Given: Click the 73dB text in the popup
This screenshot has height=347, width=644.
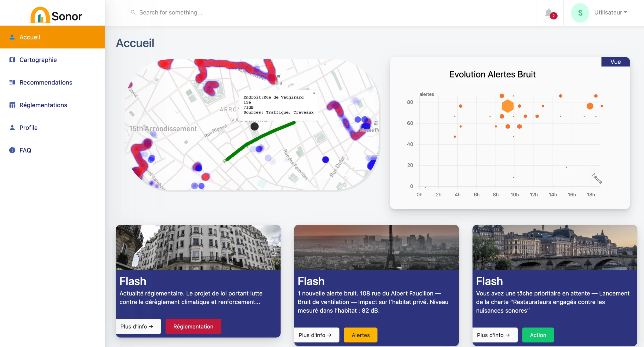Looking at the screenshot, I should [x=248, y=107].
